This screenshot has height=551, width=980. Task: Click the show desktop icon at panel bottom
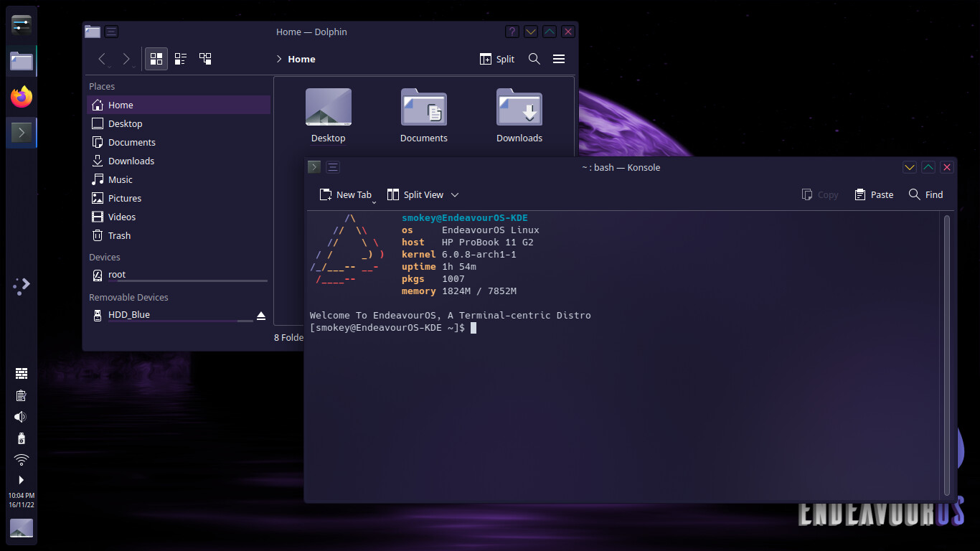point(22,529)
